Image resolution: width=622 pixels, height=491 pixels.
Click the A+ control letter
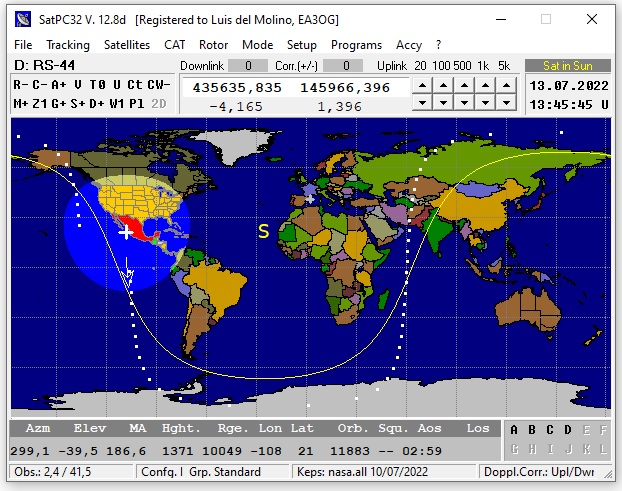59,85
